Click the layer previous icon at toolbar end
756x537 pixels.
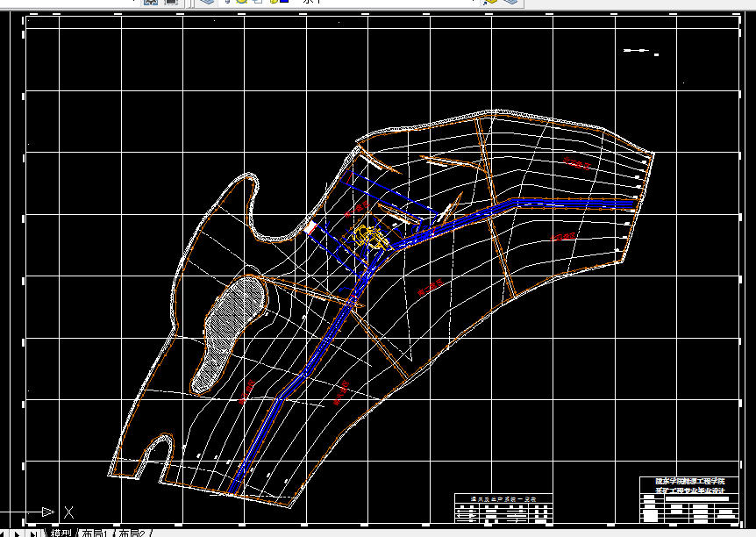(511, 2)
